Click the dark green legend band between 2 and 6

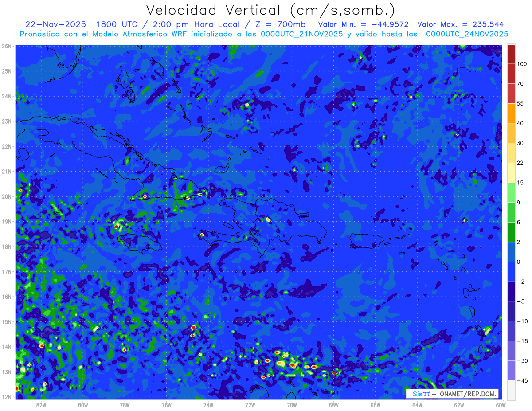point(511,231)
